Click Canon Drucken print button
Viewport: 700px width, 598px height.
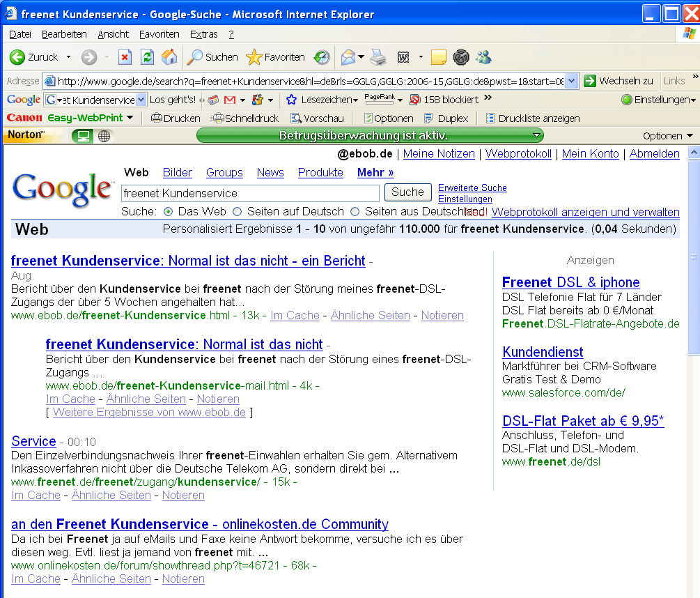(x=176, y=118)
